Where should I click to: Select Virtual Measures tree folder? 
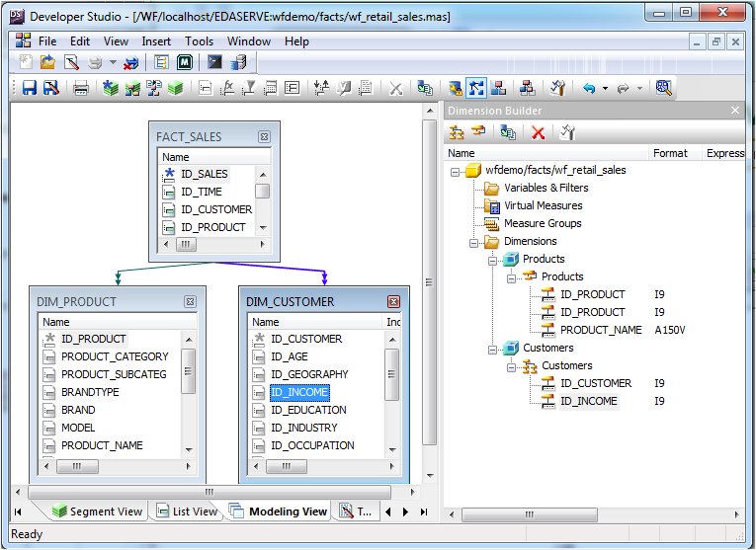(543, 205)
